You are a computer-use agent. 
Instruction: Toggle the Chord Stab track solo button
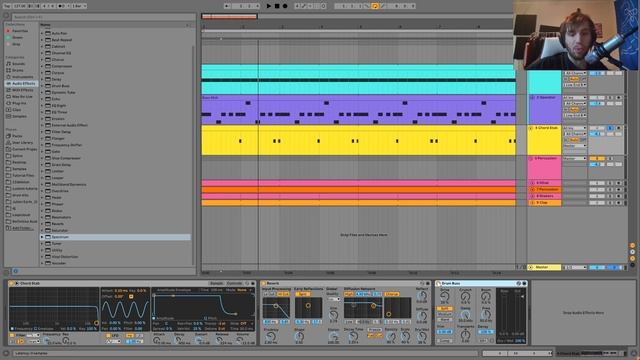point(611,128)
